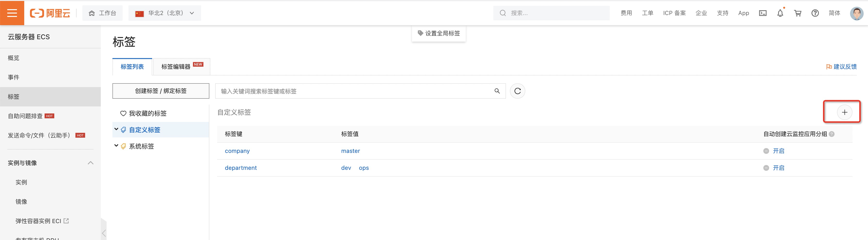Click the heart icon for 我收藏的标签

pos(123,113)
